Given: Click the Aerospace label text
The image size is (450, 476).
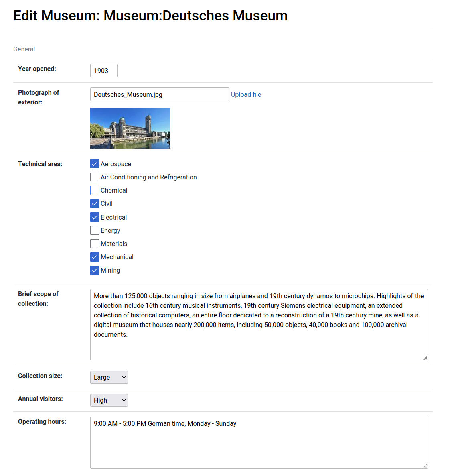Looking at the screenshot, I should tap(116, 164).
